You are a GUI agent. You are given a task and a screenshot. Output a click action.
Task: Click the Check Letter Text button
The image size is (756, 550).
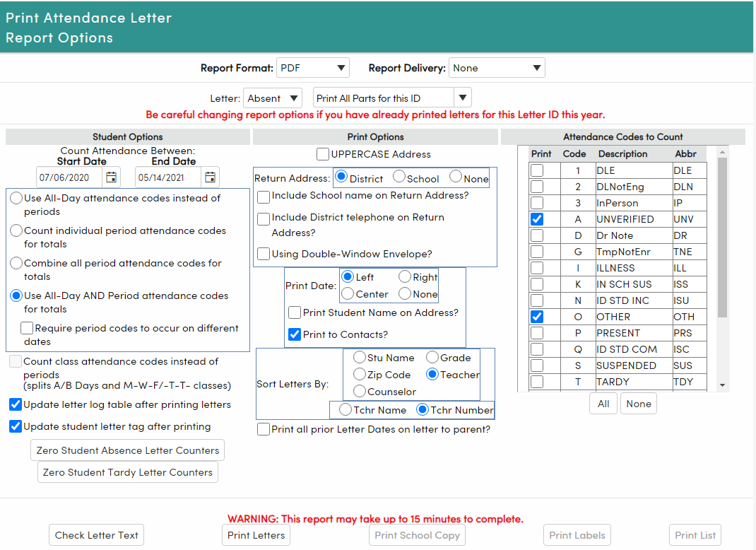(95, 534)
